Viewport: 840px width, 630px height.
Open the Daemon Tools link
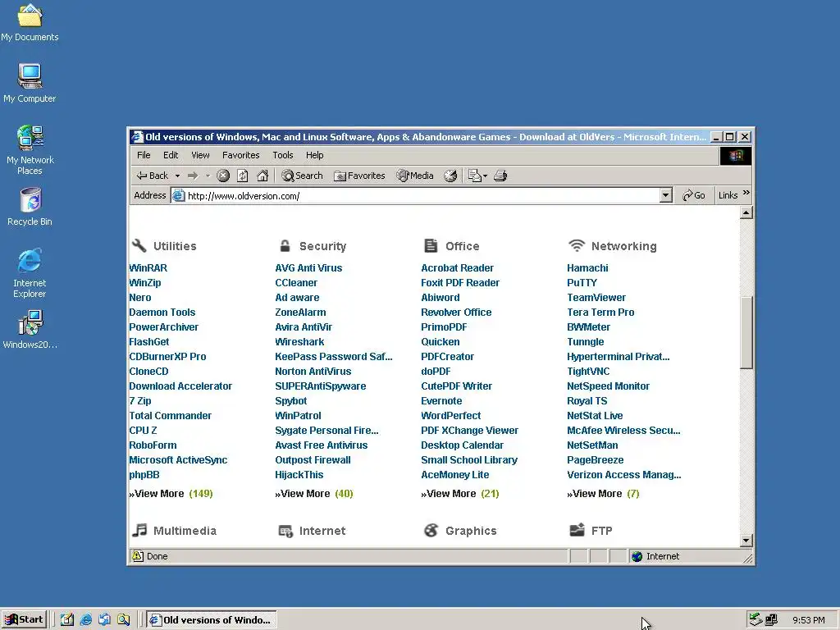click(162, 313)
